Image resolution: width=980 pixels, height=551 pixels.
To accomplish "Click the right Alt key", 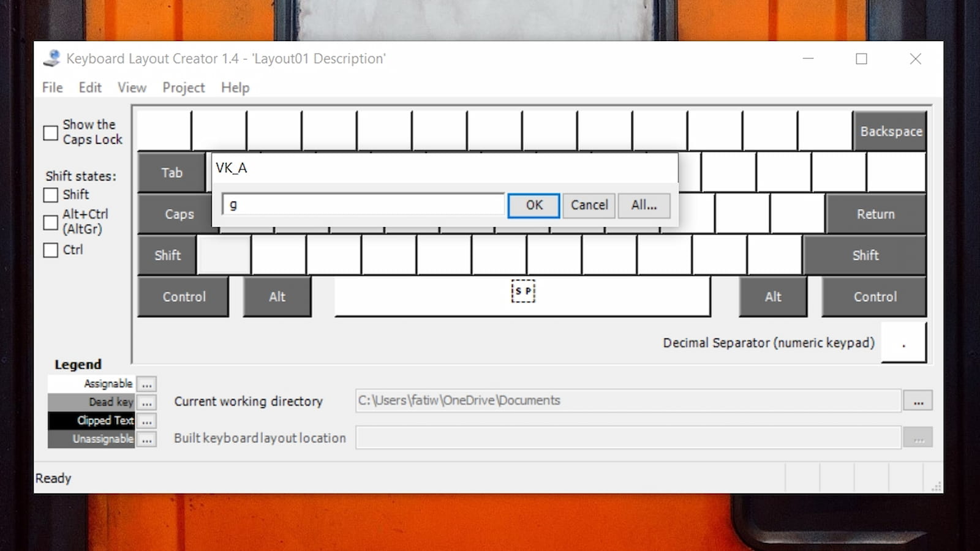I will pyautogui.click(x=772, y=297).
